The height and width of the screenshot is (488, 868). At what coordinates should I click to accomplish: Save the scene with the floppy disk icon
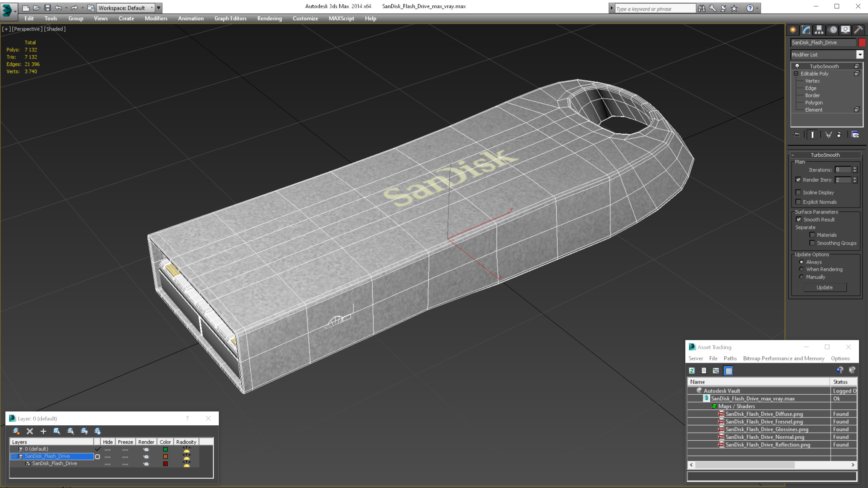coord(48,8)
